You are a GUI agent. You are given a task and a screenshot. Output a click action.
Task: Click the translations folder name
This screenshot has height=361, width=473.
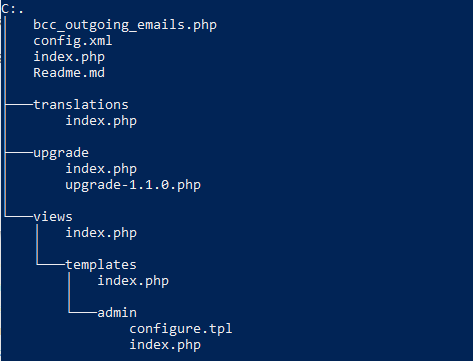coord(81,105)
